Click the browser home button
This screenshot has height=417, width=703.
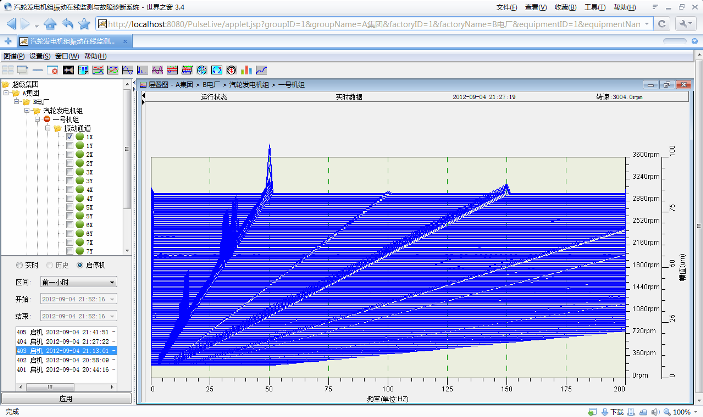(x=50, y=24)
